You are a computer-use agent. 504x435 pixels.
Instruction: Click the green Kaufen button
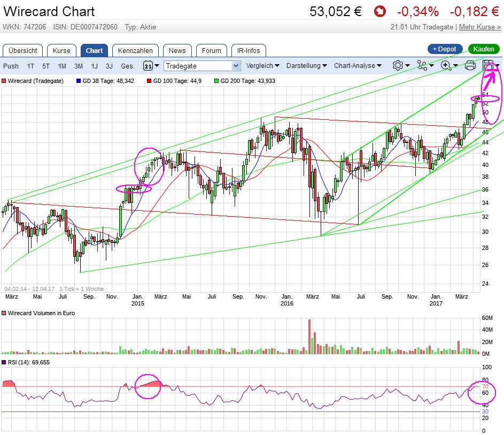pyautogui.click(x=484, y=49)
